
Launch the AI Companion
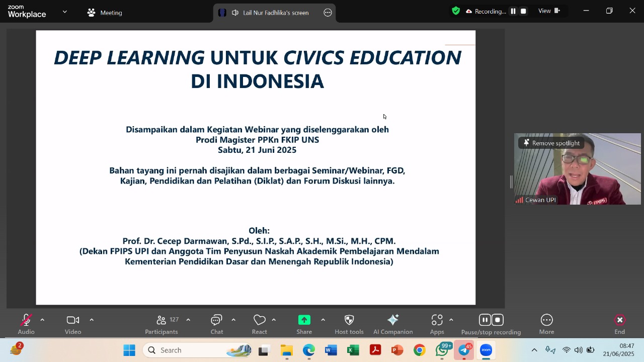pyautogui.click(x=393, y=324)
